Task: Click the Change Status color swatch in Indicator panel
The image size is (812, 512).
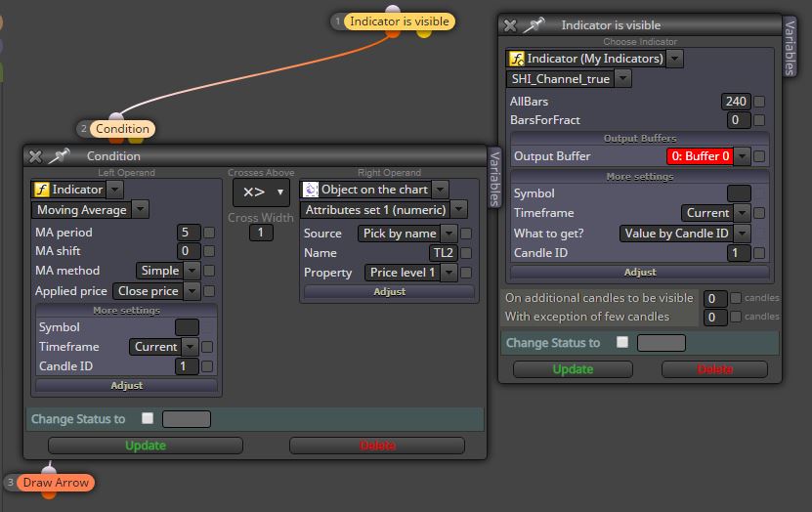Action: (662, 343)
